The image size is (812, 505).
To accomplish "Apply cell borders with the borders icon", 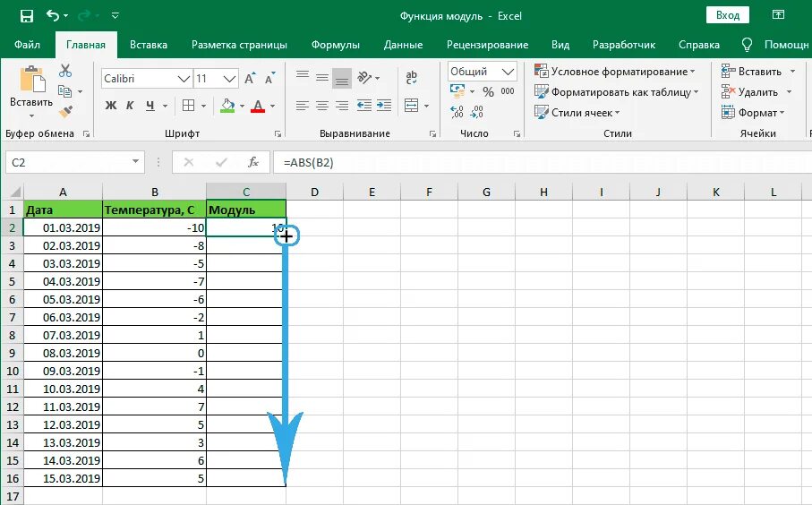I will (189, 106).
